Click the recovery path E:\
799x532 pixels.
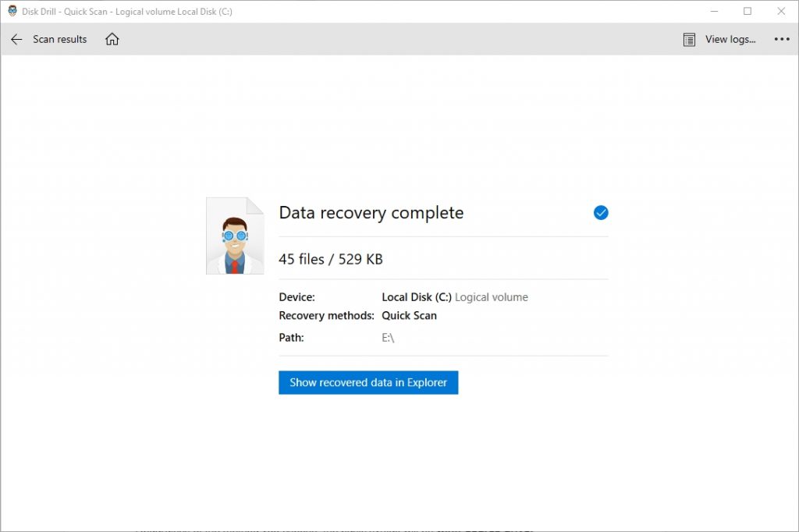(389, 337)
